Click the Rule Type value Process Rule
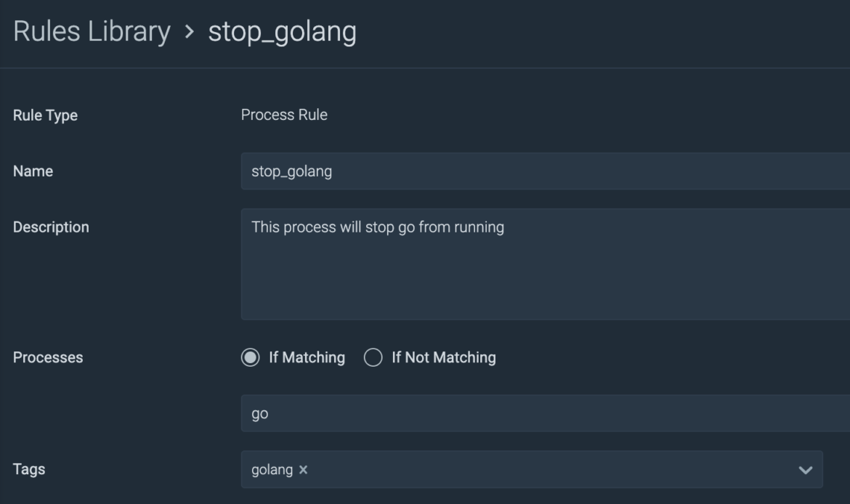 coord(284,115)
